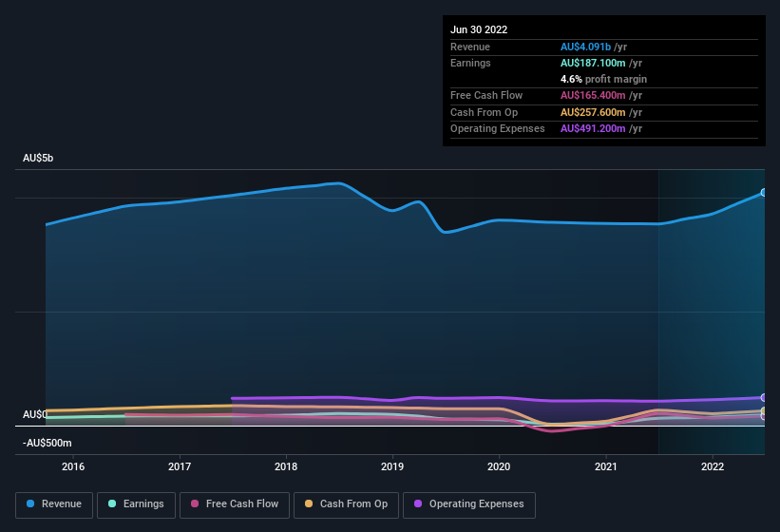Click the 2021 x-axis label
780x532 pixels.
(x=606, y=466)
